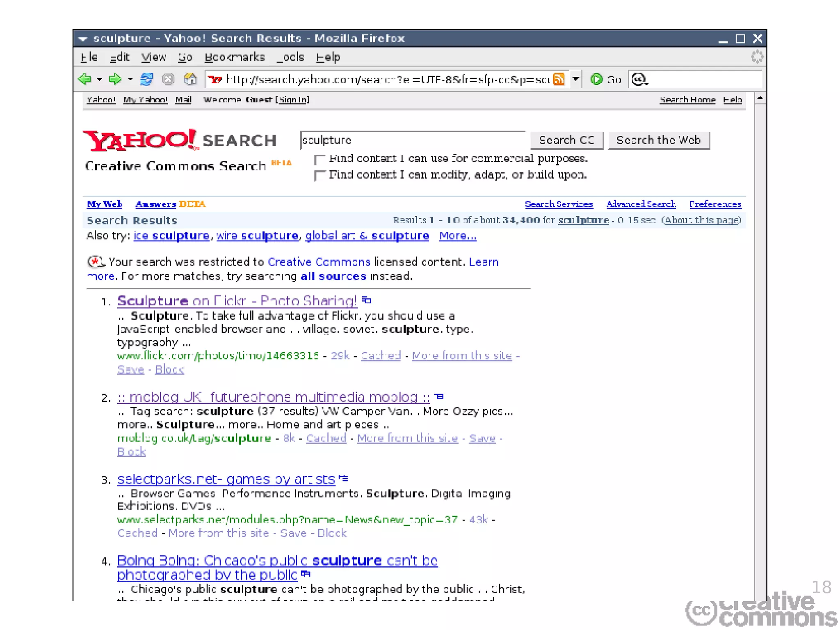Viewport: 840px width, 630px height.
Task: Click the stop loading icon
Action: point(168,79)
